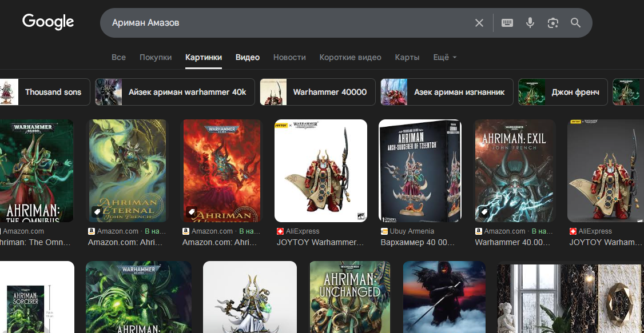The width and height of the screenshot is (644, 333).
Task: Click Amazon favicon under red Ahriman cover
Action: click(186, 231)
